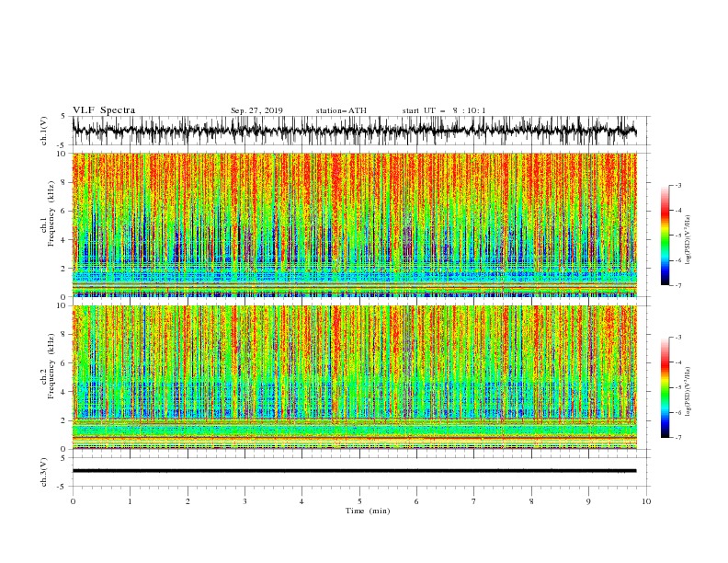
Task: Click the "-3" tick on ch.2 colorbar
Action: click(678, 338)
